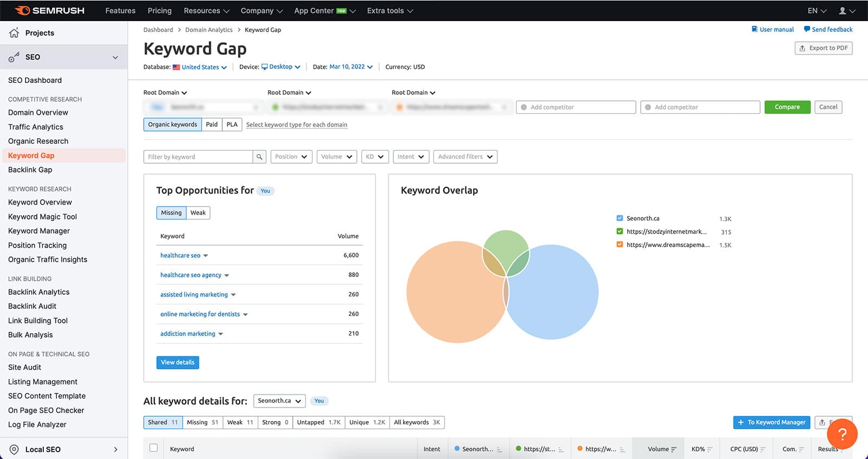
Task: Open the User manual book icon
Action: (x=754, y=29)
